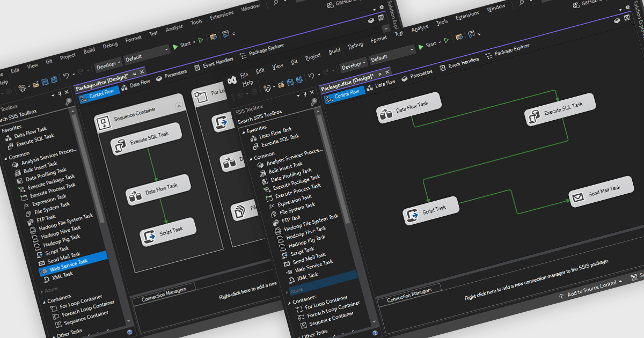
Task: Click GitHub Copilot button in front window title
Action: [x=591, y=3]
